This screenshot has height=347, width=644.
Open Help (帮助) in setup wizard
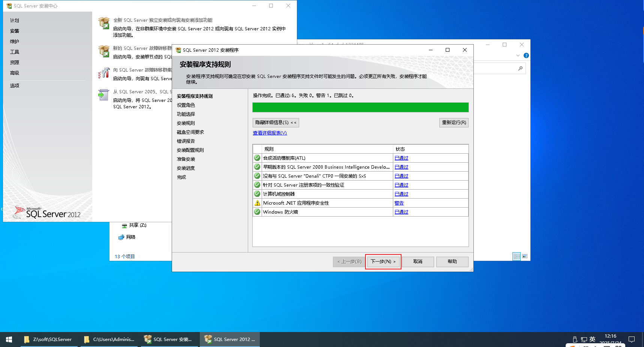452,262
